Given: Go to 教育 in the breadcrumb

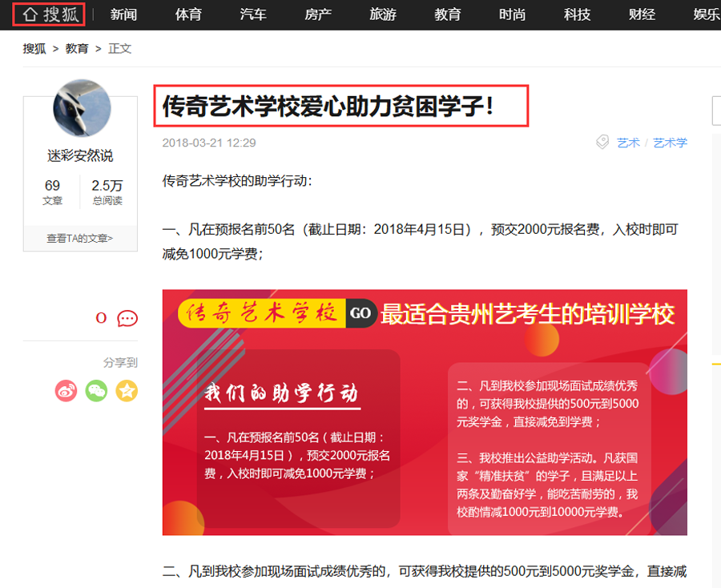Looking at the screenshot, I should (x=77, y=48).
